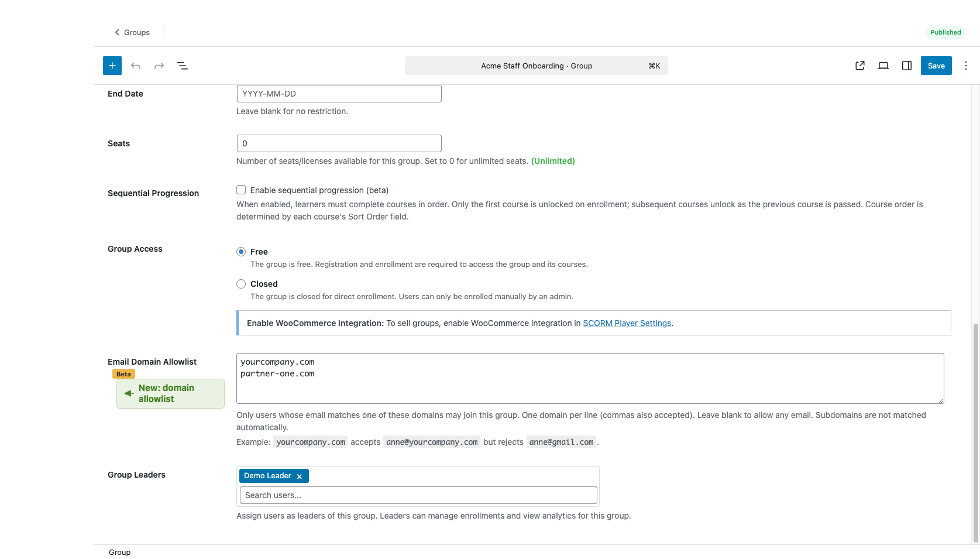This screenshot has width=980, height=559.
Task: Select the Closed group access option
Action: coord(240,284)
